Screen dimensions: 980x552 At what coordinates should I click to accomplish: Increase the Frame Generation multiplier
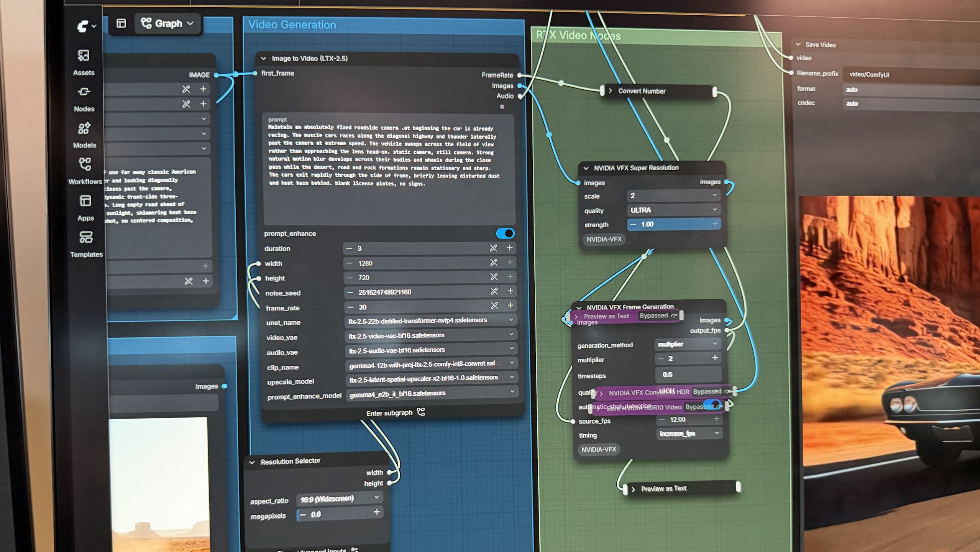[x=715, y=358]
